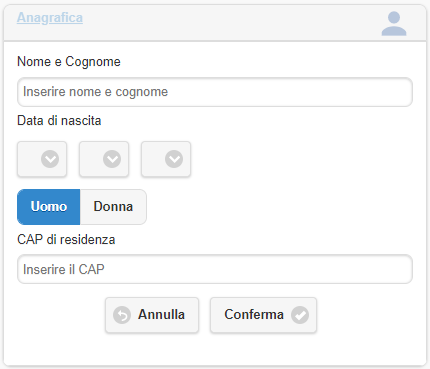Click the user silhouette icon in header

click(x=394, y=23)
